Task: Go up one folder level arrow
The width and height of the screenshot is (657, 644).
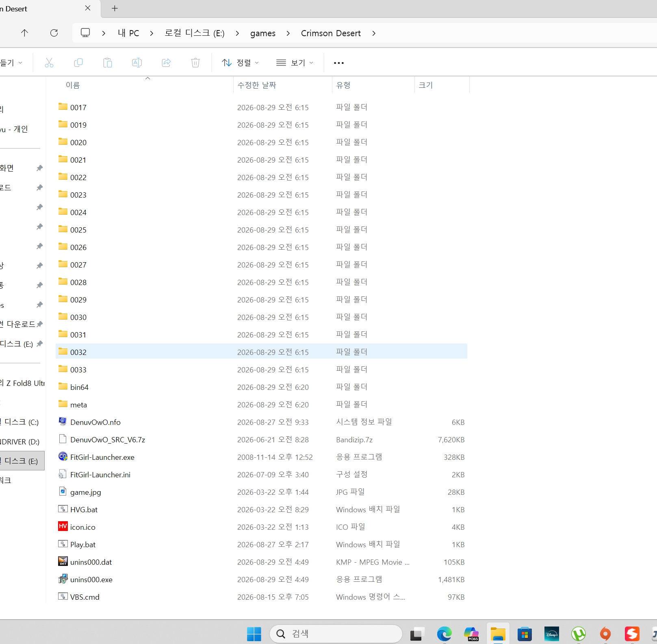Action: click(24, 33)
